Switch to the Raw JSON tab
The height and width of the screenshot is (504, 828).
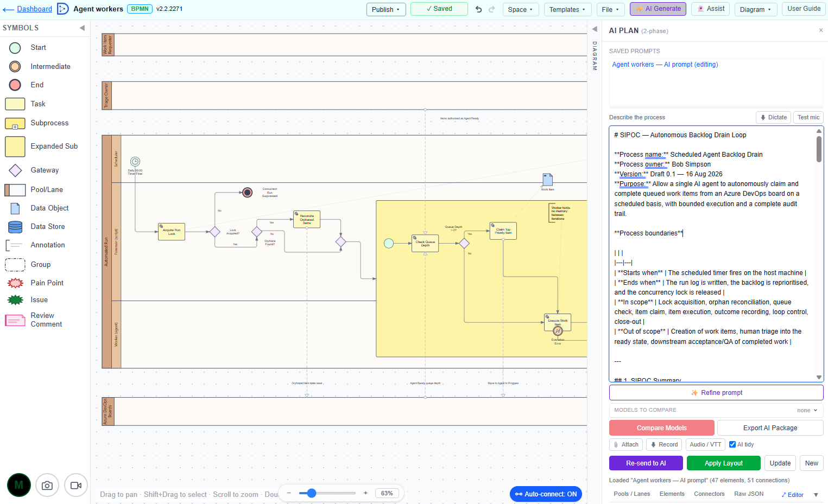[x=749, y=494]
